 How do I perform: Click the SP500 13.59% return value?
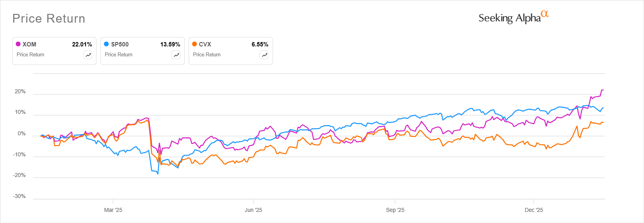pyautogui.click(x=170, y=44)
